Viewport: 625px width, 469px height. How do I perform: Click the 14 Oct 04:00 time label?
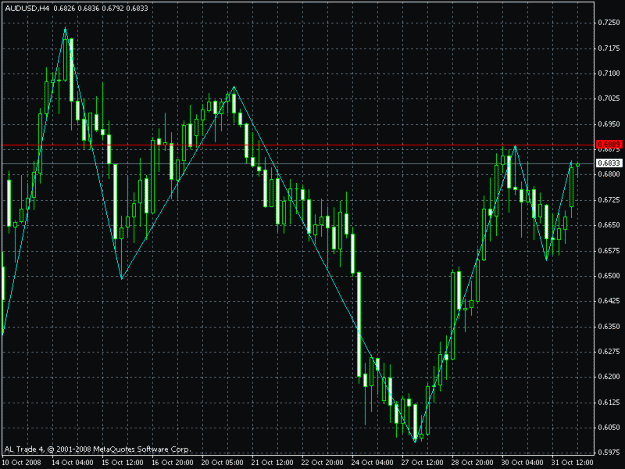(x=73, y=463)
